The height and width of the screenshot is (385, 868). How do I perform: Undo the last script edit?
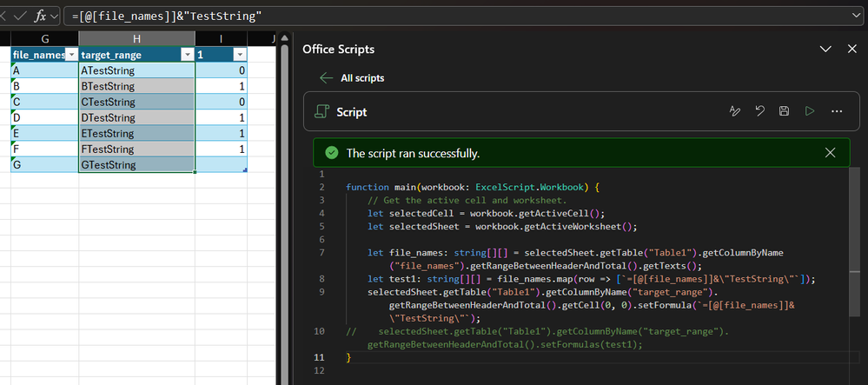759,111
